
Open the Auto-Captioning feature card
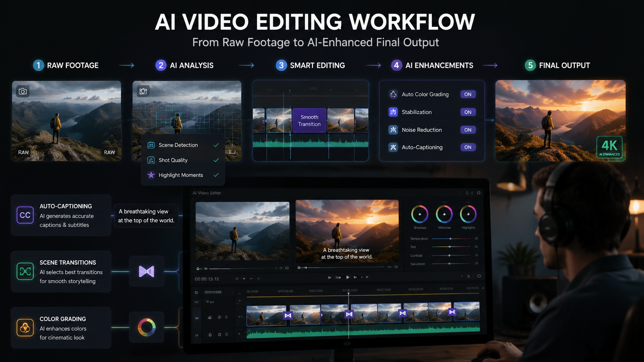61,215
